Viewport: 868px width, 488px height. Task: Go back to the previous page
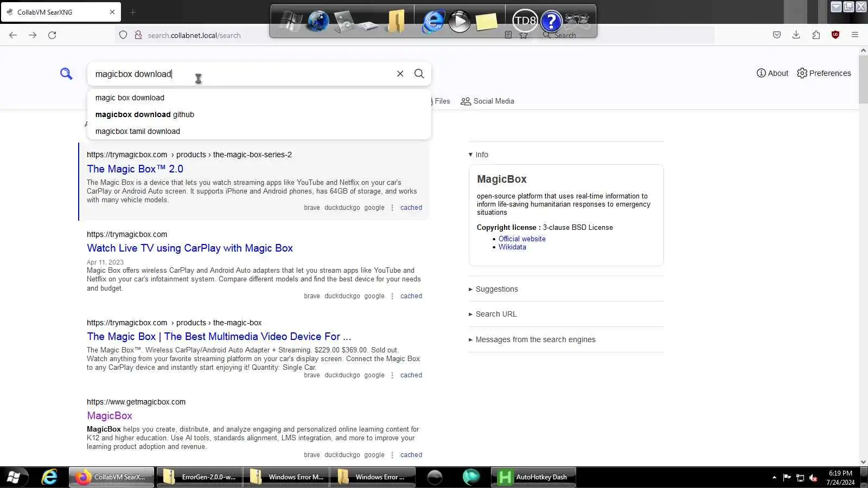[13, 35]
